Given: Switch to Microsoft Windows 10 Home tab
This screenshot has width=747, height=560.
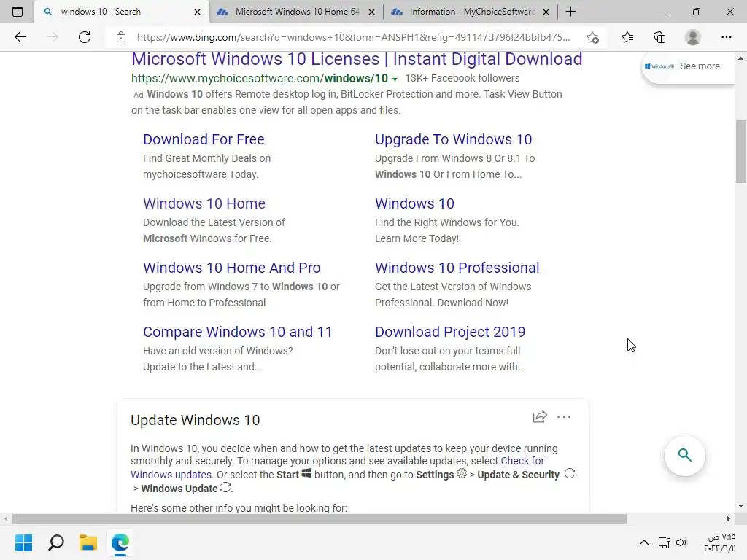Looking at the screenshot, I should tap(296, 12).
